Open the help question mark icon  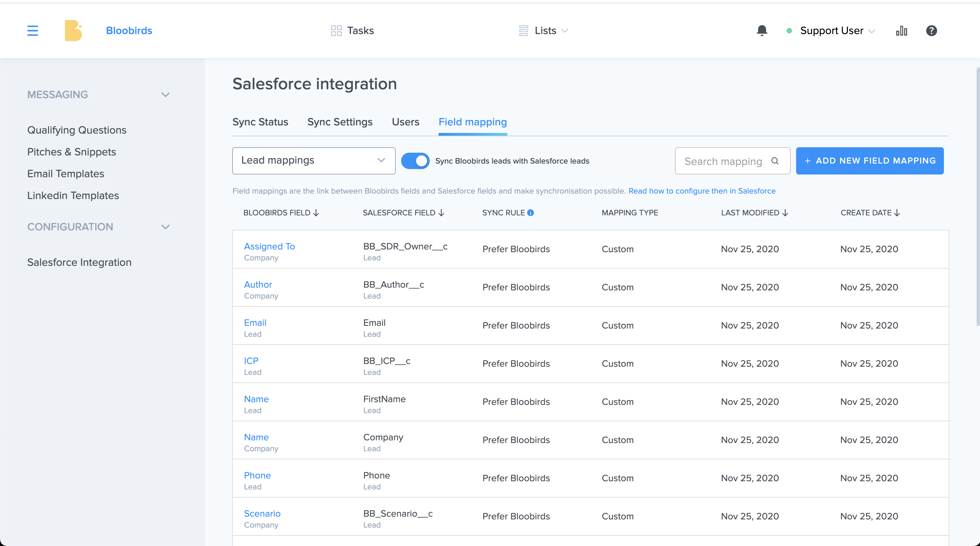[x=931, y=30]
